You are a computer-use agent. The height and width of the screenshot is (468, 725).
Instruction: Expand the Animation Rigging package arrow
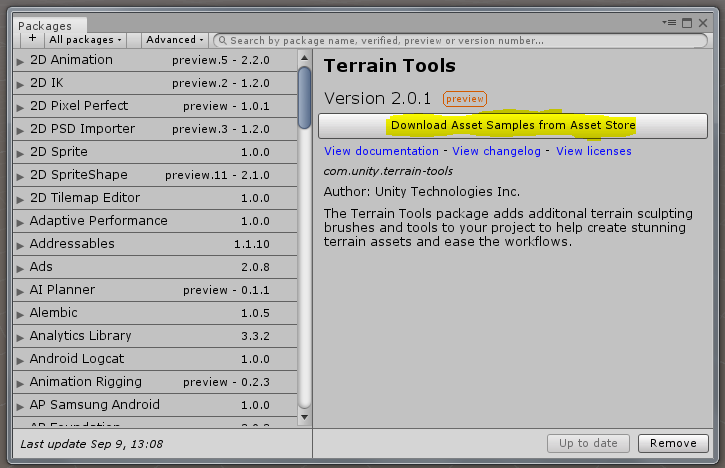click(x=20, y=383)
